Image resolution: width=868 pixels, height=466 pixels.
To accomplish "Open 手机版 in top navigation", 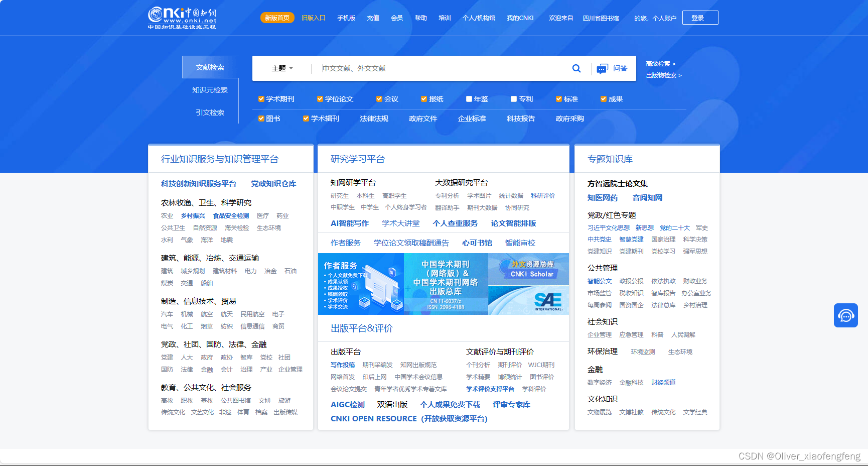I will tap(346, 18).
